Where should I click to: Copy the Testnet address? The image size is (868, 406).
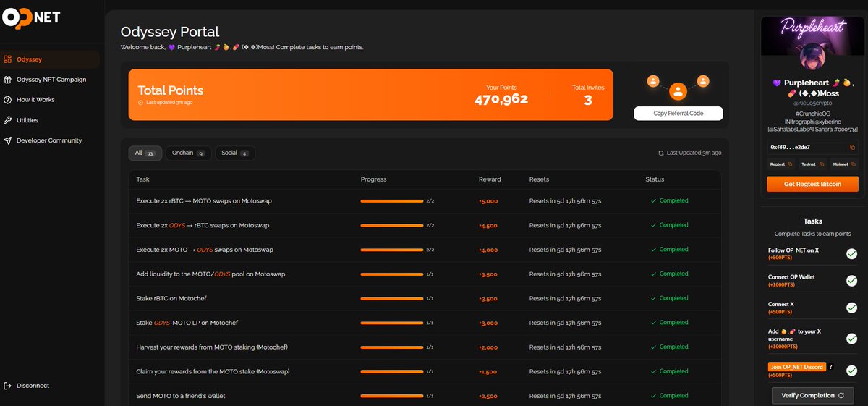[822, 164]
